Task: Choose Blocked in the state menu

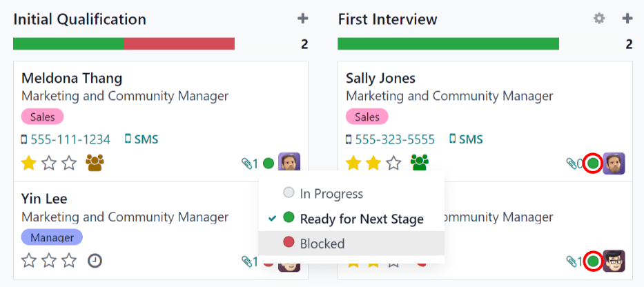Action: click(x=322, y=243)
